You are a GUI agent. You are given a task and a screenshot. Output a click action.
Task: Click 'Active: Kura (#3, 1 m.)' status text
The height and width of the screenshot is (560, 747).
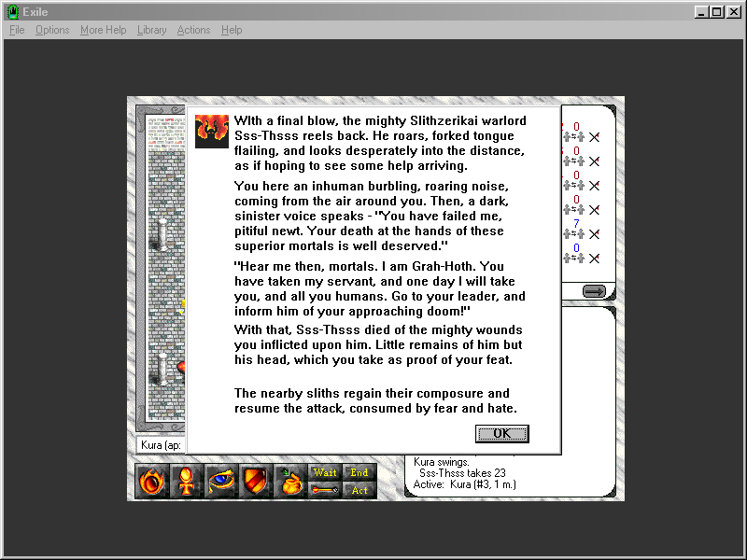(x=464, y=484)
